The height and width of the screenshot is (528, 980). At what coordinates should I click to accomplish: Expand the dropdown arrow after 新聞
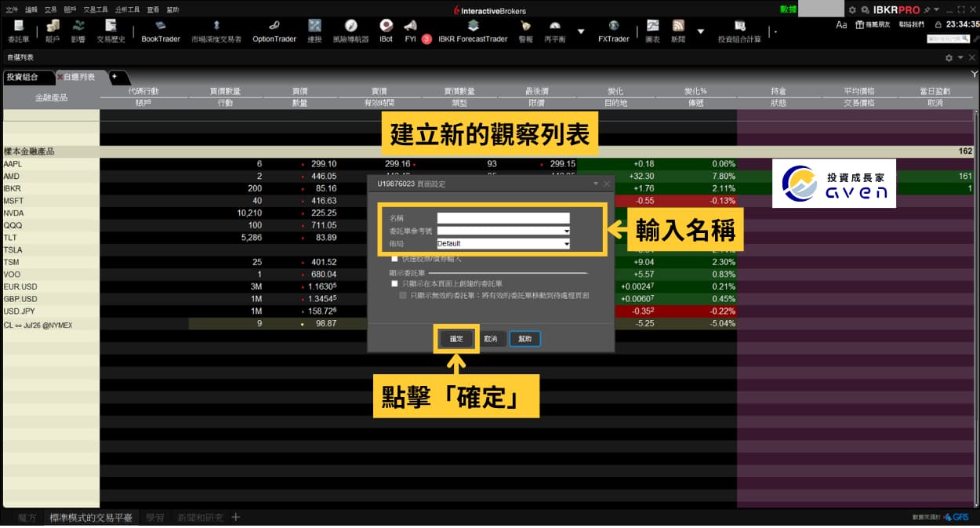700,32
